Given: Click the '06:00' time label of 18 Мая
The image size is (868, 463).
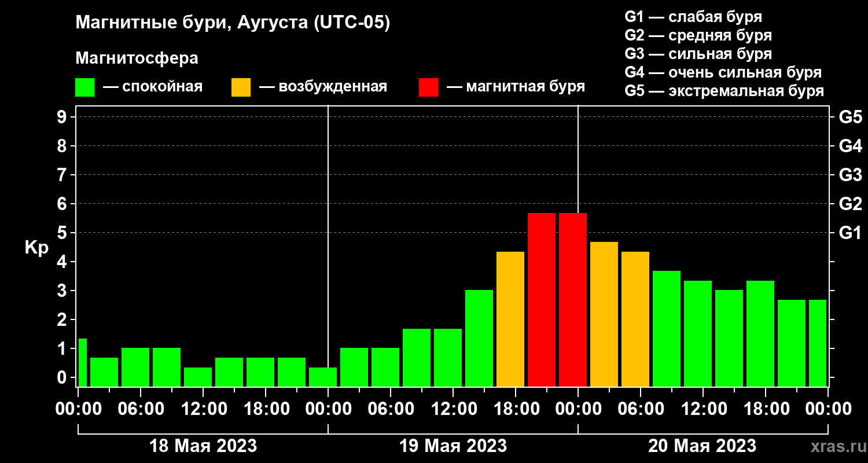Looking at the screenshot, I should click(141, 409).
